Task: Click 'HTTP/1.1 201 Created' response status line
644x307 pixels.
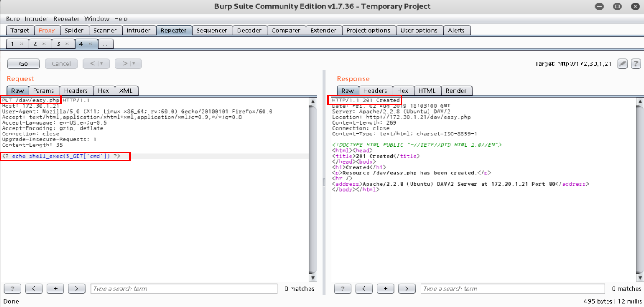Action: [x=366, y=101]
